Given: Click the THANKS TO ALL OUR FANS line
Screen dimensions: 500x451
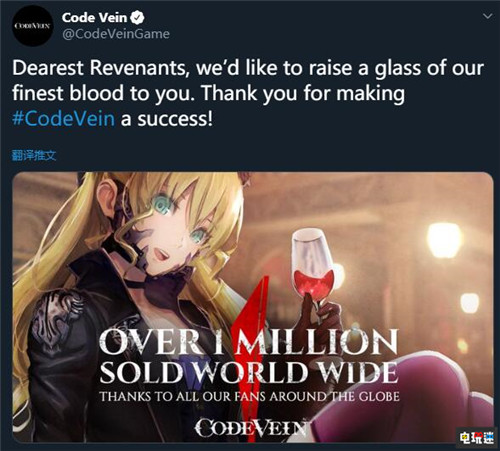Looking at the screenshot, I should coord(249,396).
